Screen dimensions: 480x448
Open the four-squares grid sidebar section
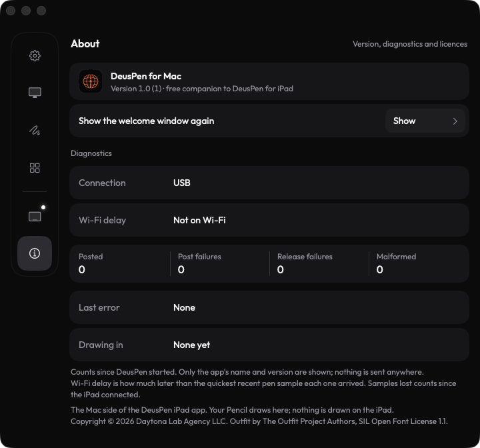[35, 168]
